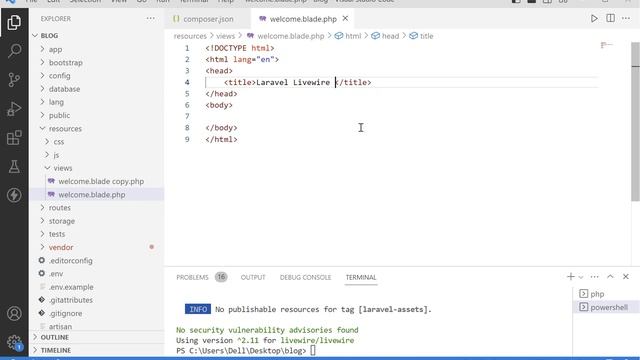640x360 pixels.
Task: Click the views breadcrumb segment
Action: point(225,36)
